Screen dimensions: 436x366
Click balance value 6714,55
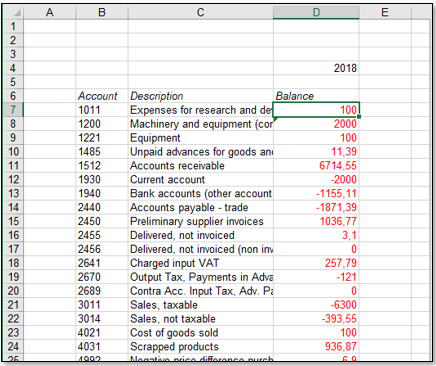[316, 165]
